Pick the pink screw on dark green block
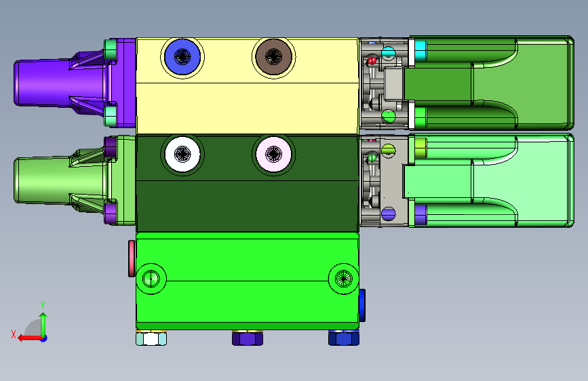Image resolution: width=588 pixels, height=381 pixels. (x=274, y=154)
